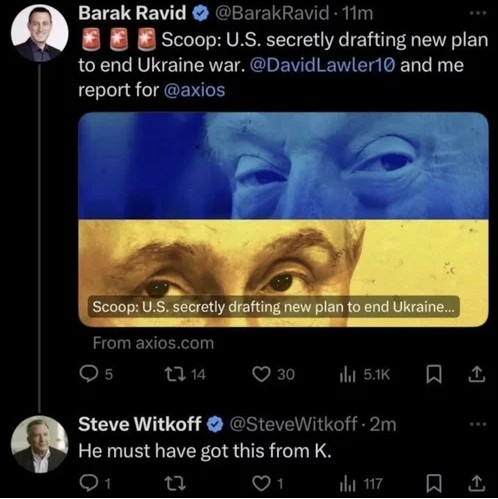View analytics showing 117 views

pyautogui.click(x=361, y=484)
